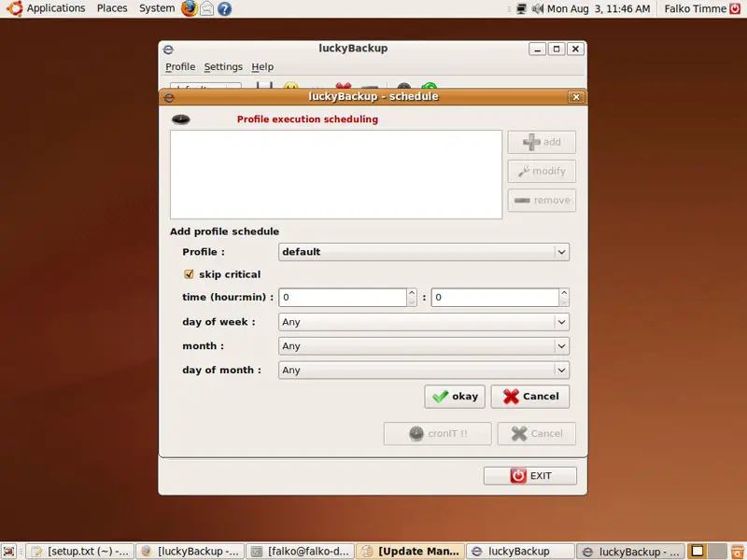Confirm schedule with the okay button
This screenshot has width=747, height=560.
tap(455, 397)
